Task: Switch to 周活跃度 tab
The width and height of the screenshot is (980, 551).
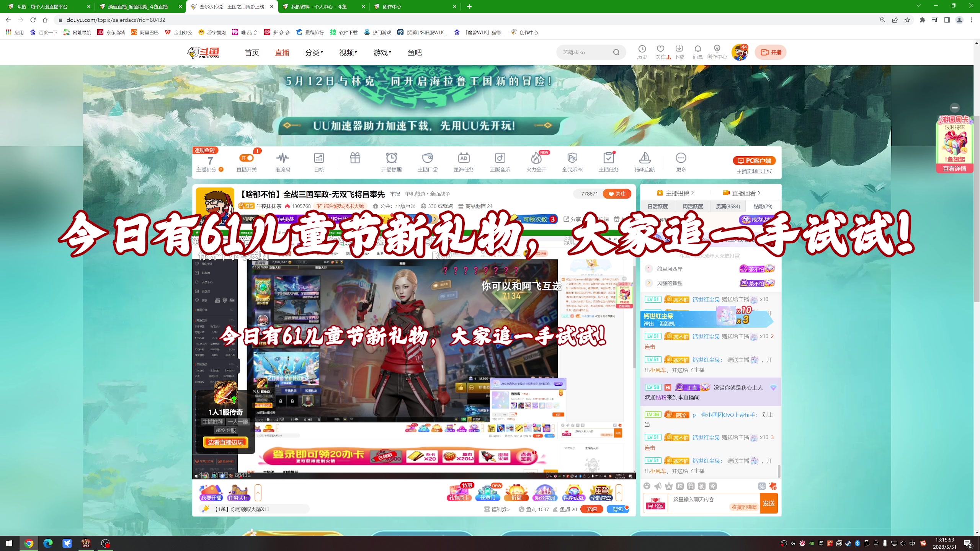Action: 693,206
